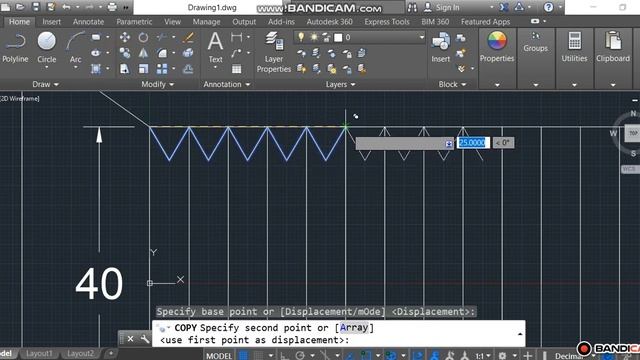Select the Scale tool icon
The width and height of the screenshot is (640, 360).
click(143, 69)
